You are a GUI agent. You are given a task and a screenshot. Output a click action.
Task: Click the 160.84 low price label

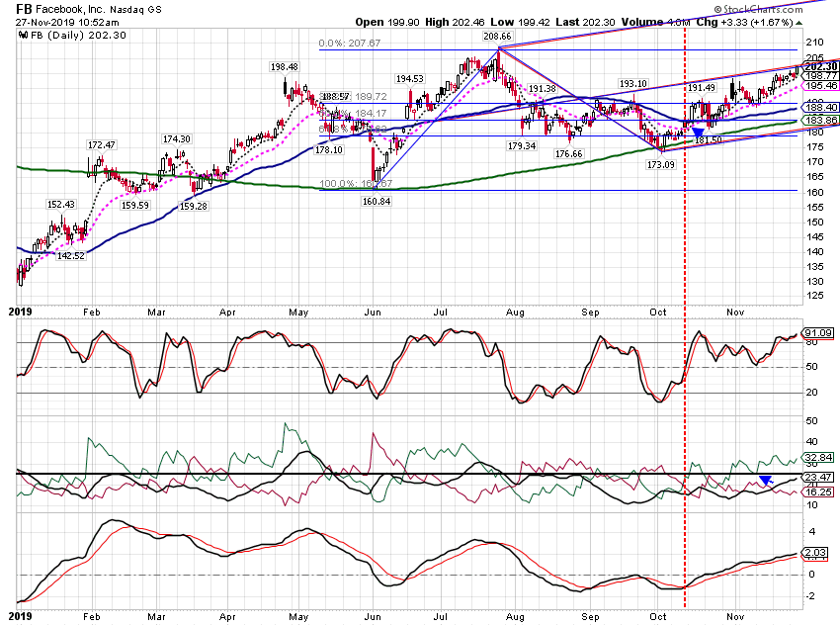[377, 202]
